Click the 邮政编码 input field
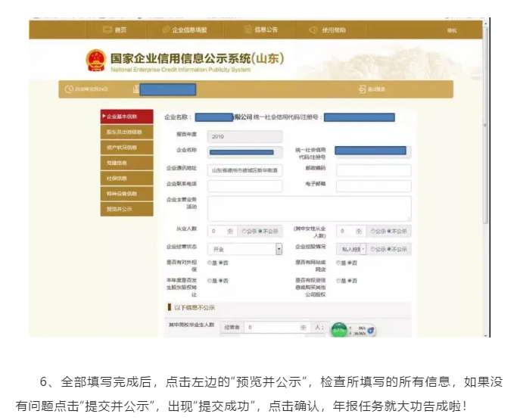This screenshot has height=420, width=517. [x=374, y=170]
